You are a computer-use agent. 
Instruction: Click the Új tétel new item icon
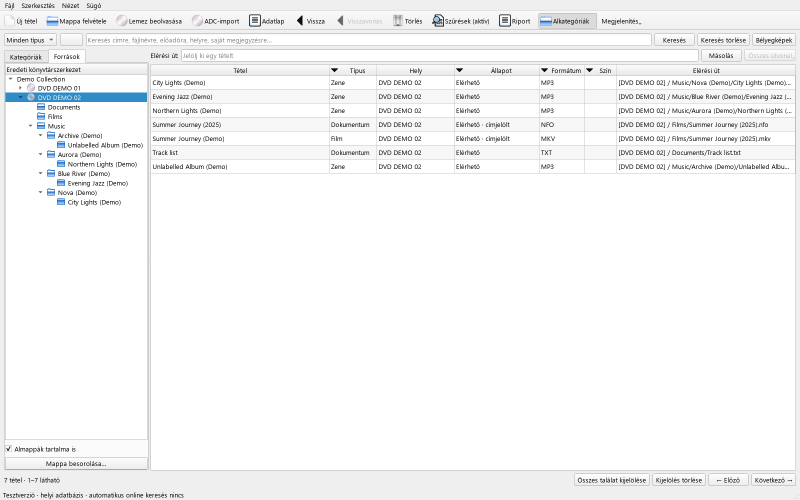tap(9, 21)
